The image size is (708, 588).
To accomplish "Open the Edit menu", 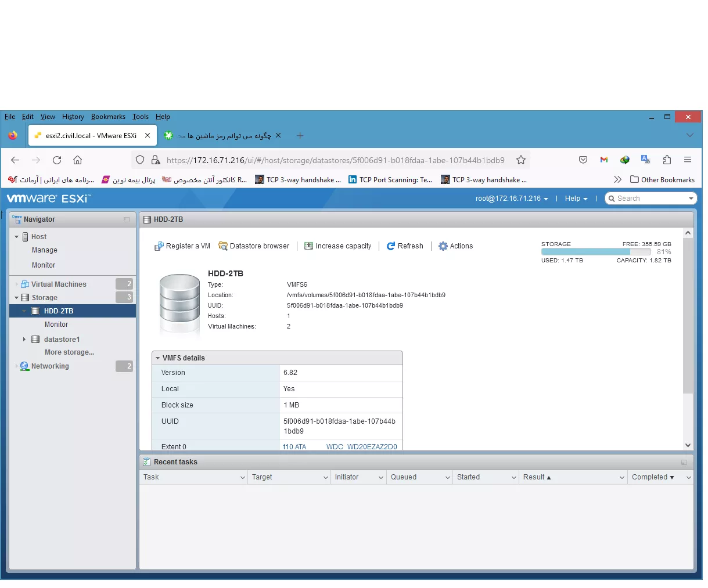I will 28,117.
